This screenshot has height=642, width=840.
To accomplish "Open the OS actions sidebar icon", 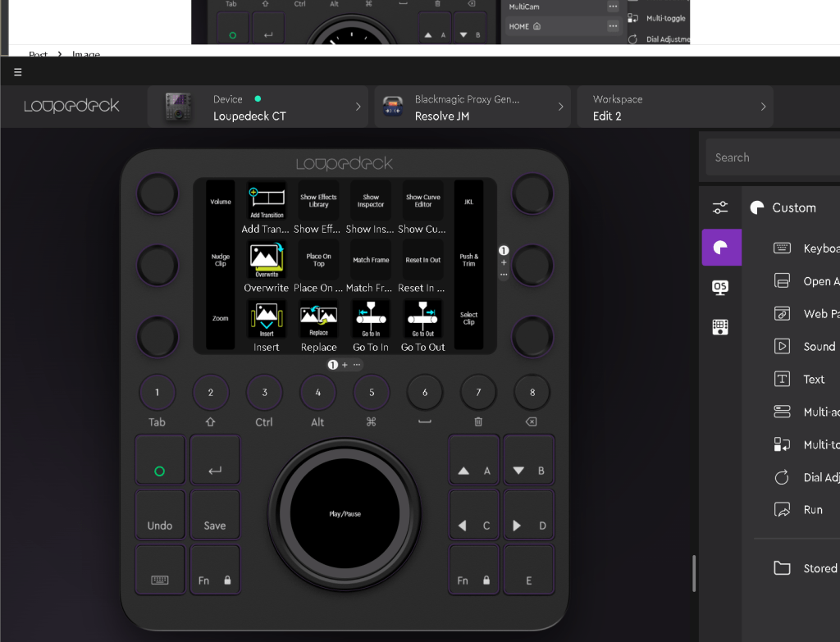I will click(720, 287).
